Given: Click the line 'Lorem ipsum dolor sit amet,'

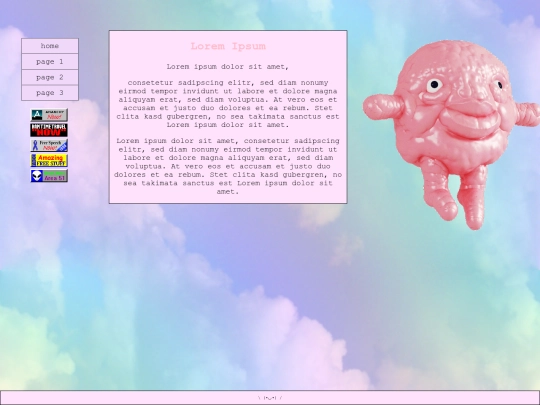Looking at the screenshot, I should (228, 66).
